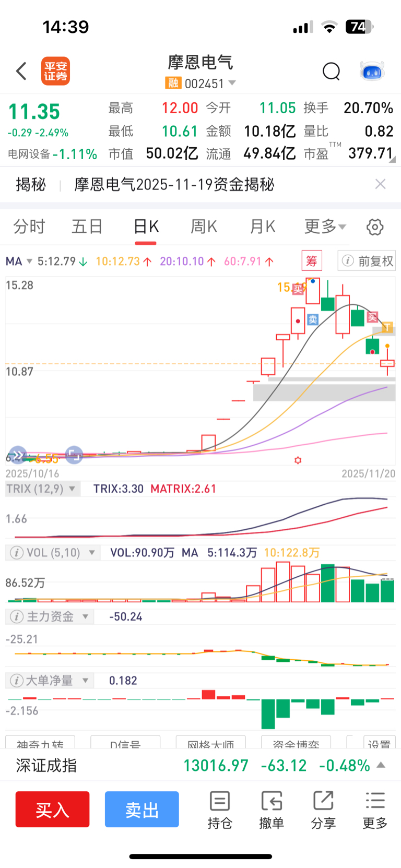The height and width of the screenshot is (868, 401).
Task: Tap the 深证成指 13016.97 index value
Action: pos(216,766)
